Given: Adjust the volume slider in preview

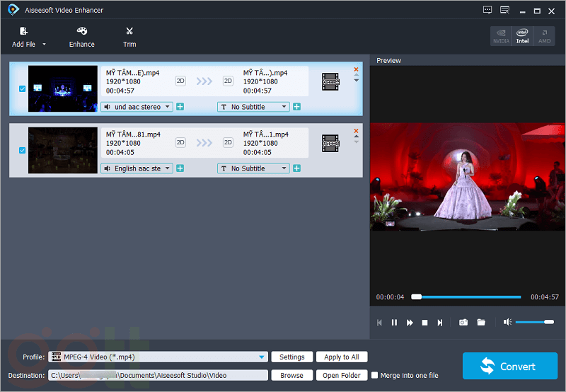Looking at the screenshot, I should (534, 323).
